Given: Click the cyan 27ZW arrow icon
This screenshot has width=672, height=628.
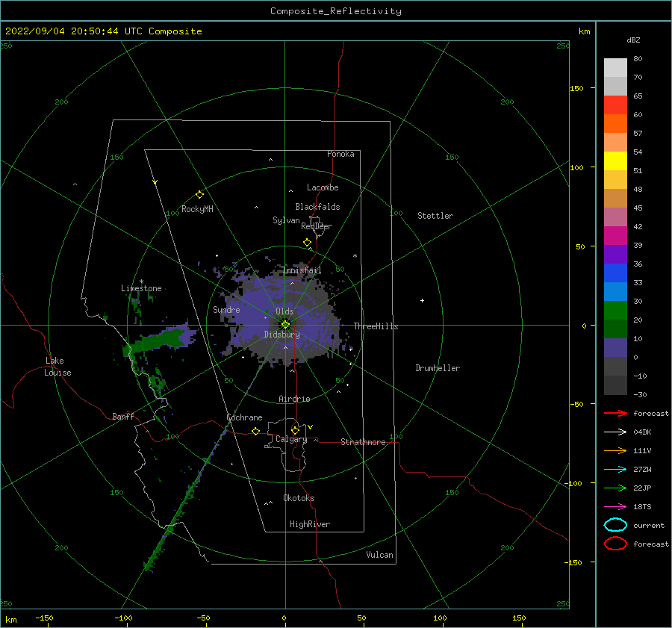Looking at the screenshot, I should pyautogui.click(x=615, y=469).
